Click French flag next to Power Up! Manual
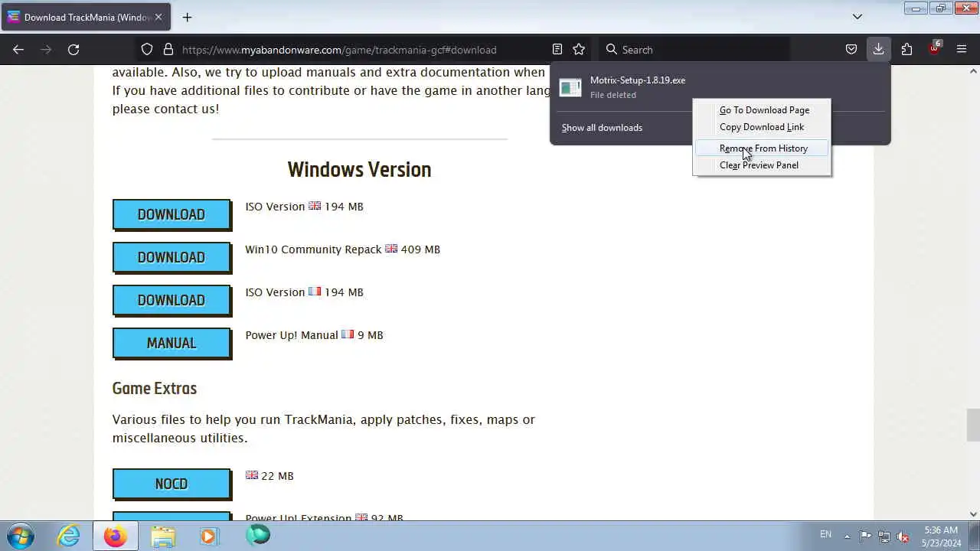Image resolution: width=980 pixels, height=551 pixels. tap(348, 334)
